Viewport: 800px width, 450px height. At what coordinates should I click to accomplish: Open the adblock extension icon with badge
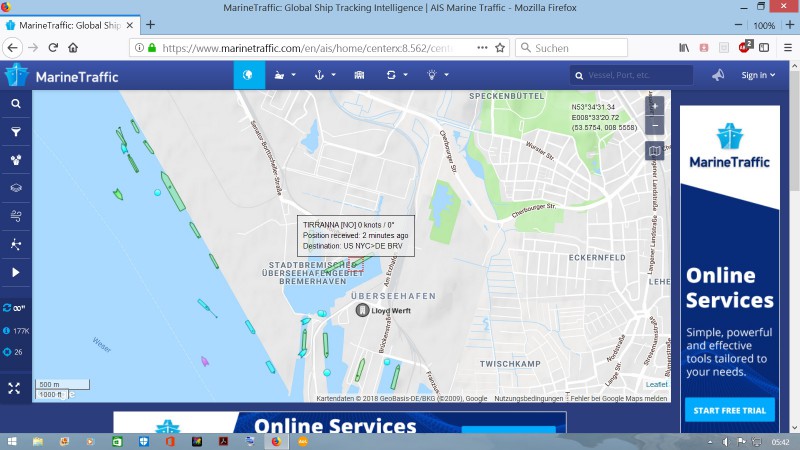click(x=745, y=47)
